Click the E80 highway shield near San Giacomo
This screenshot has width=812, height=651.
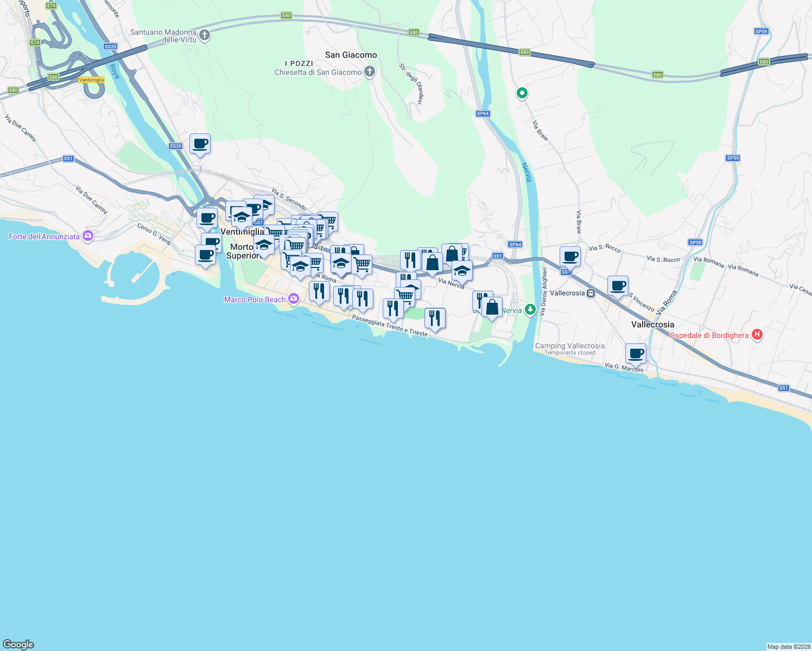coord(413,33)
